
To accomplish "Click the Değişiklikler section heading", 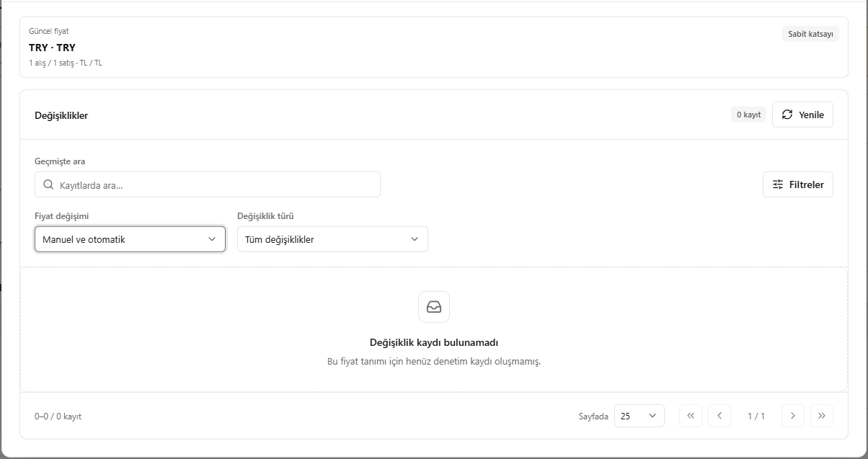I will [x=61, y=115].
